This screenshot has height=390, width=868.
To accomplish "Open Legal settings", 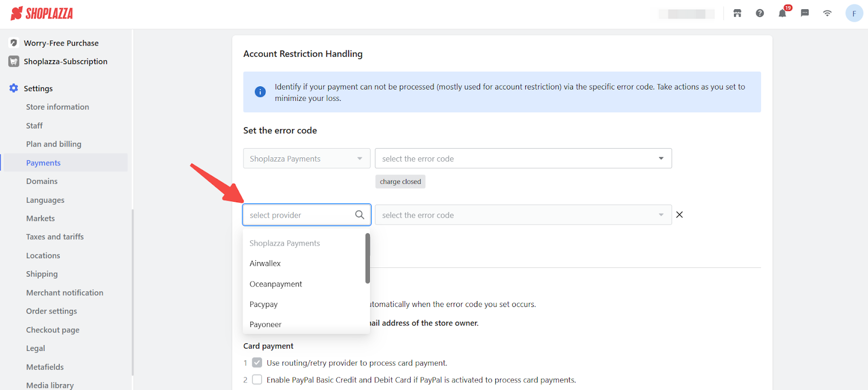I will [35, 348].
